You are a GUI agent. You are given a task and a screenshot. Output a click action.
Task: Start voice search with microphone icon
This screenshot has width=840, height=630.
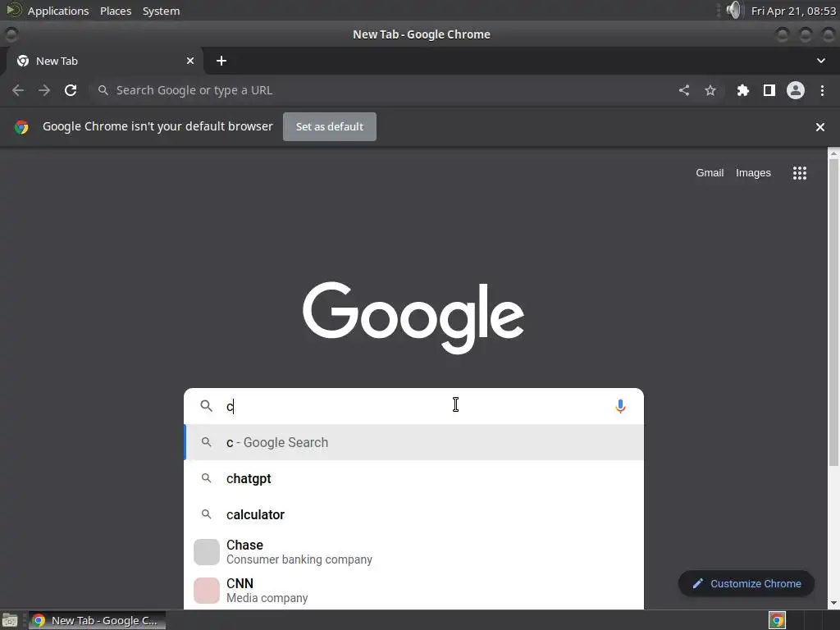[620, 406]
